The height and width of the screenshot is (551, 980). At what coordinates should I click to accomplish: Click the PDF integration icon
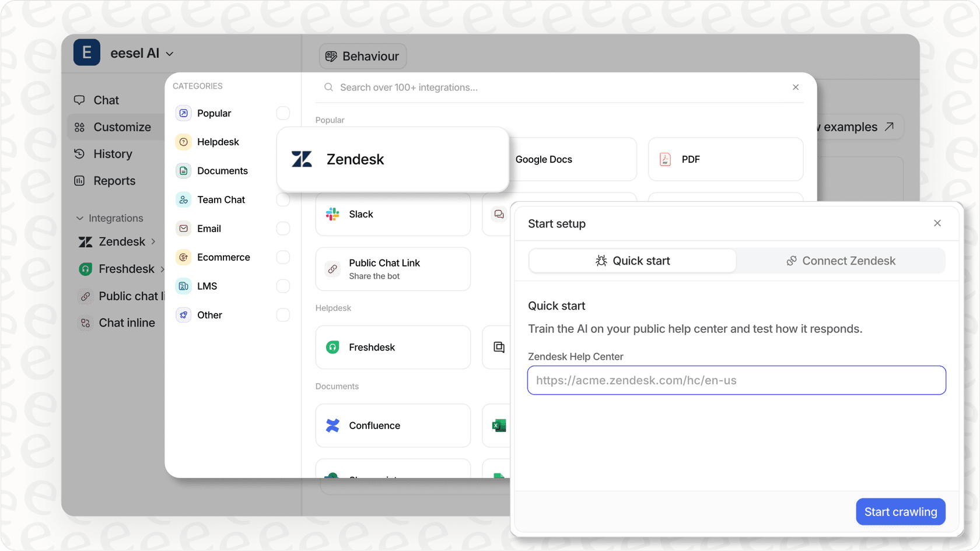click(665, 159)
